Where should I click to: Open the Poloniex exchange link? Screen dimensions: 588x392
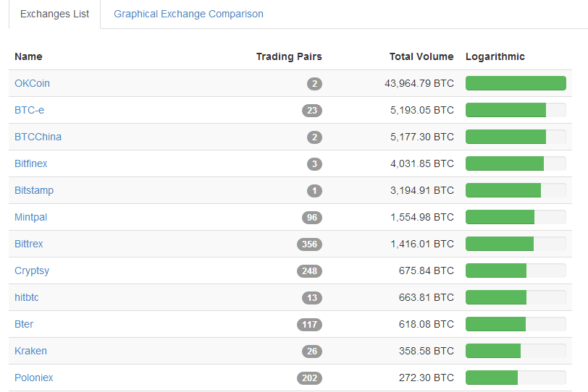click(34, 378)
